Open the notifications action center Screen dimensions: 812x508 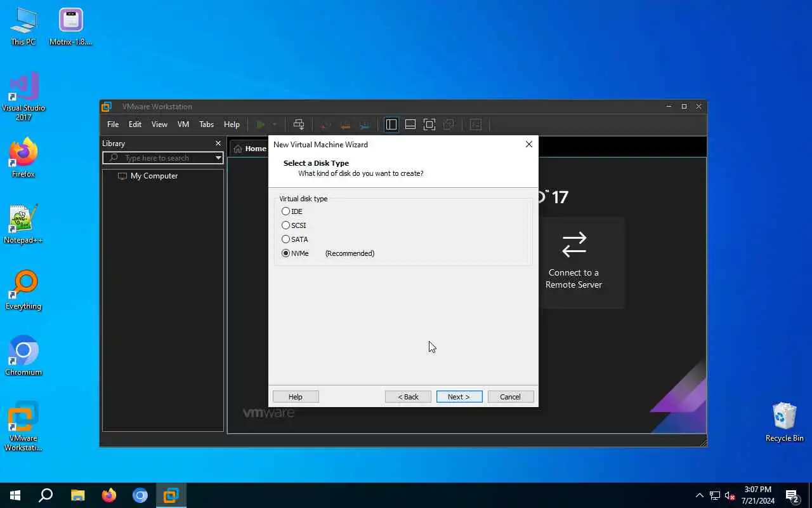[x=792, y=495]
